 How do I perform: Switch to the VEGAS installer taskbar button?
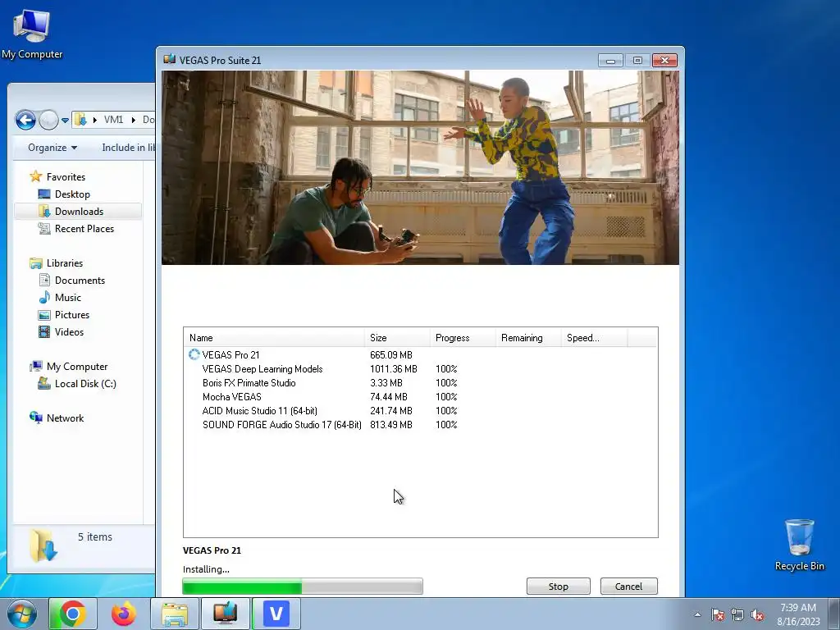click(226, 614)
